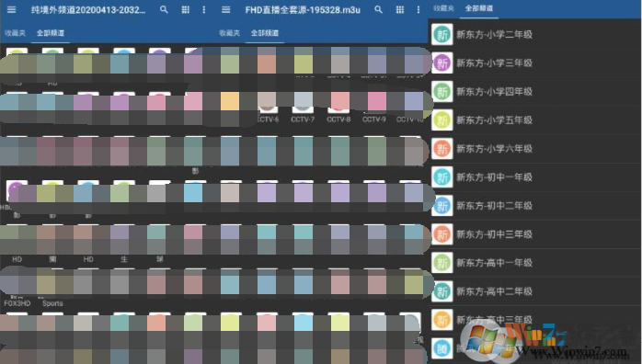
Task: Open 新东方-高中一年级 channel
Action: coord(534,263)
